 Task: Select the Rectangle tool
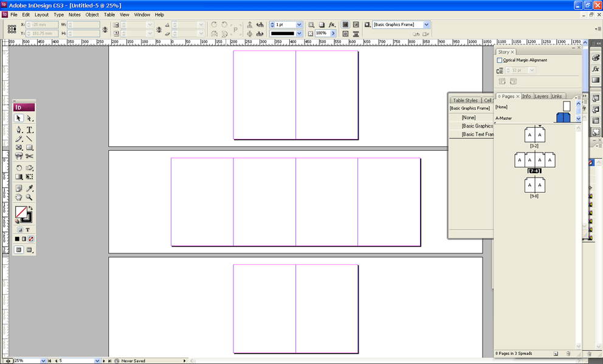coord(29,147)
